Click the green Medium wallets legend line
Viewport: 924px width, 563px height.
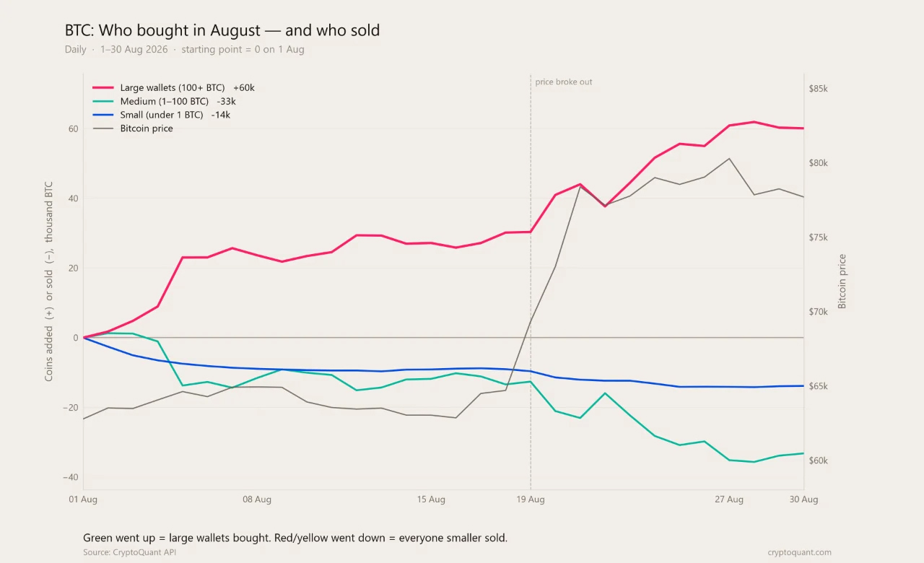click(103, 101)
